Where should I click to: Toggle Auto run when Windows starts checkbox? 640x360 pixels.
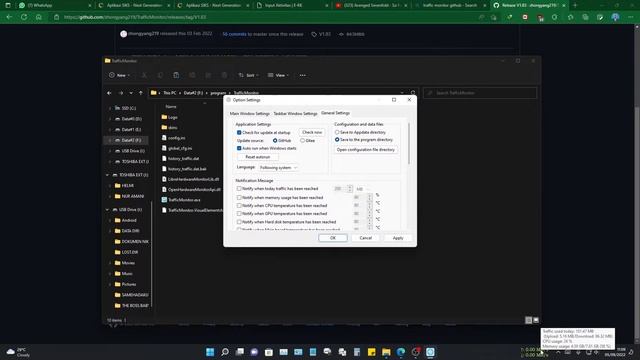[x=239, y=148]
